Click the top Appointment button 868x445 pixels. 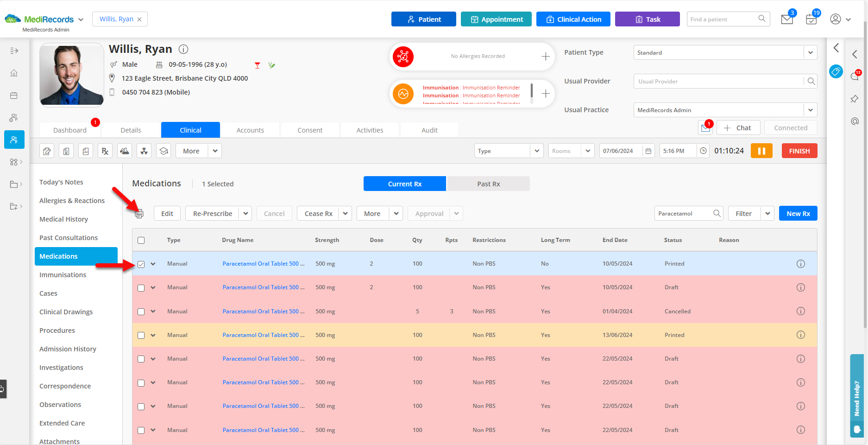click(x=496, y=19)
